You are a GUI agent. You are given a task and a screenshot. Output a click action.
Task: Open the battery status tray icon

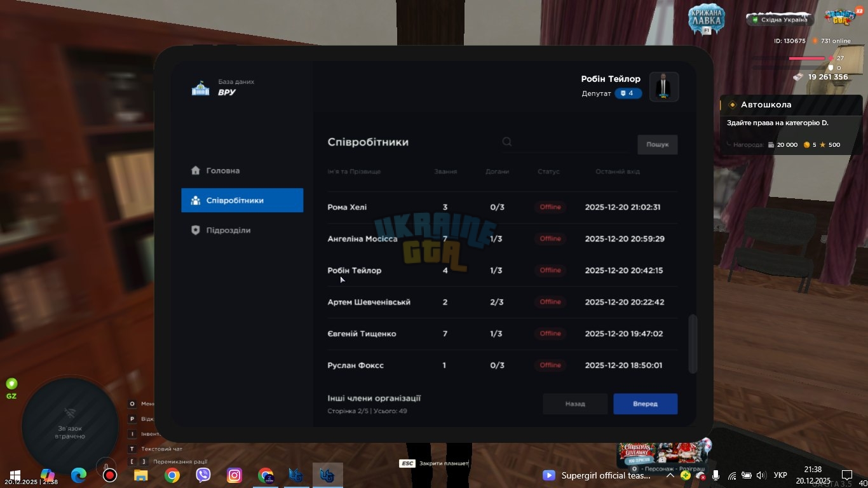(747, 475)
